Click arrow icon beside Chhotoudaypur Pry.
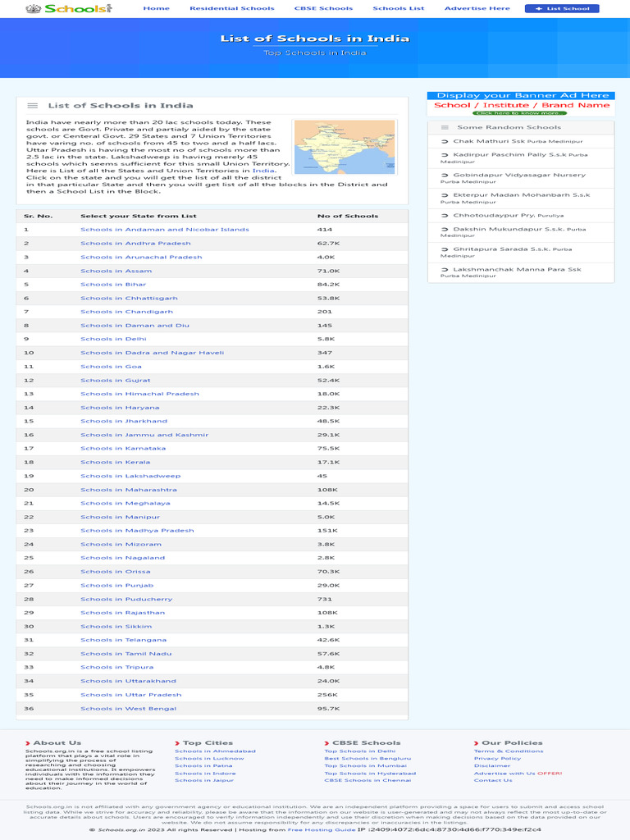Viewport: 630px width, 840px height. click(x=445, y=216)
